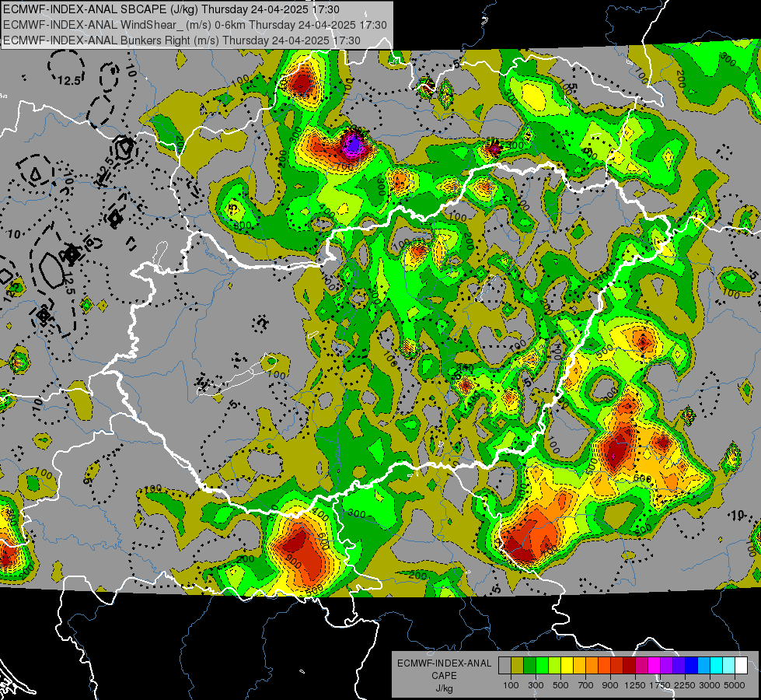The height and width of the screenshot is (700, 761).
Task: Click the gray swatch in the CAPE legend
Action: pos(504,666)
